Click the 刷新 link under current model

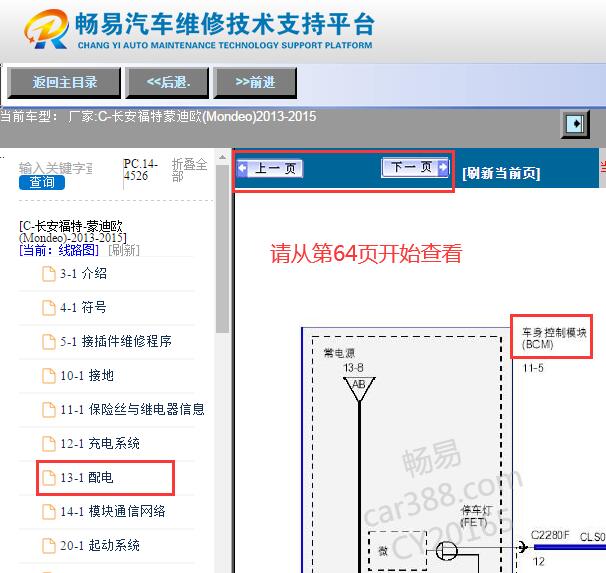click(124, 250)
